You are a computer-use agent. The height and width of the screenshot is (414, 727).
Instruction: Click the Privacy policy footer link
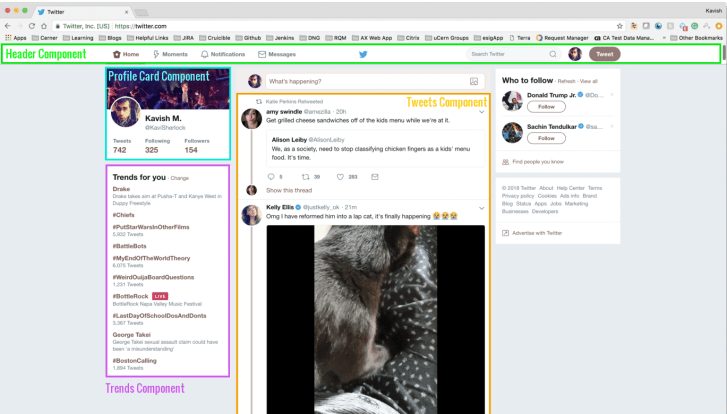[x=517, y=196]
